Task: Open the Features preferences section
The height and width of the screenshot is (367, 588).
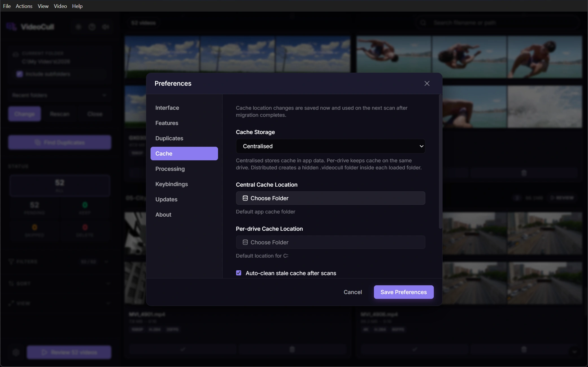Action: coord(184,123)
